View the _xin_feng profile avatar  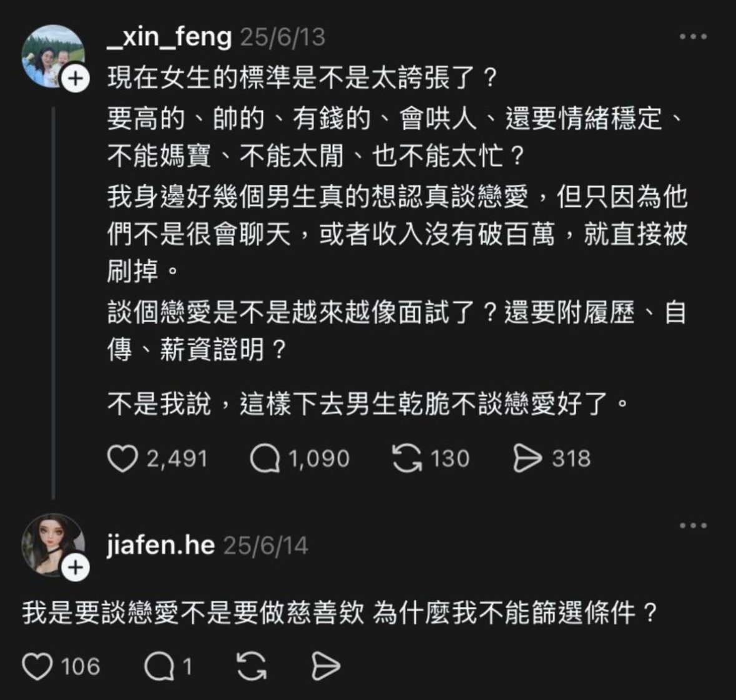coord(51,56)
